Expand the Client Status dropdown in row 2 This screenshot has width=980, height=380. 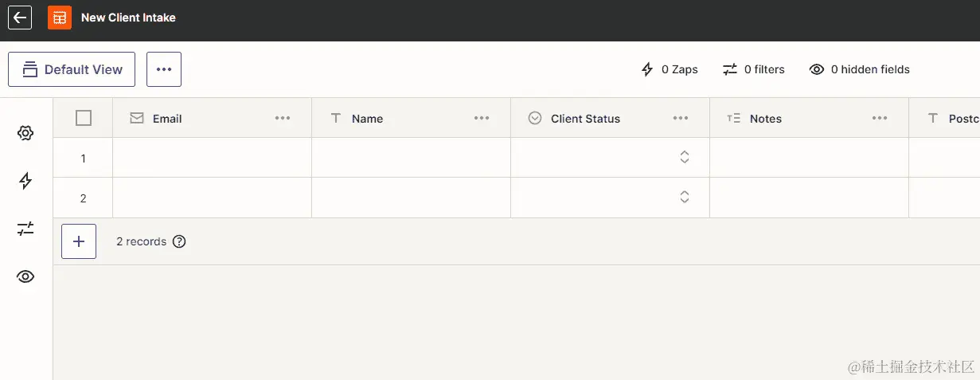[x=684, y=197]
